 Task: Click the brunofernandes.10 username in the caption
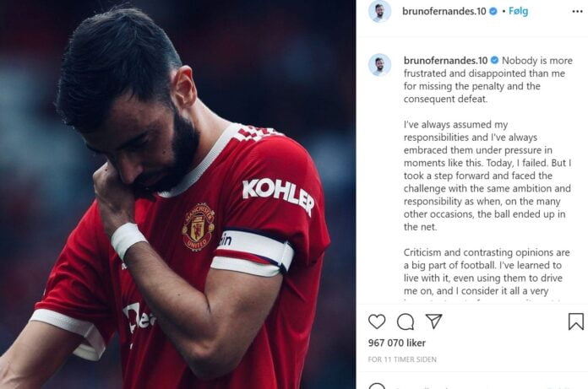tap(445, 61)
